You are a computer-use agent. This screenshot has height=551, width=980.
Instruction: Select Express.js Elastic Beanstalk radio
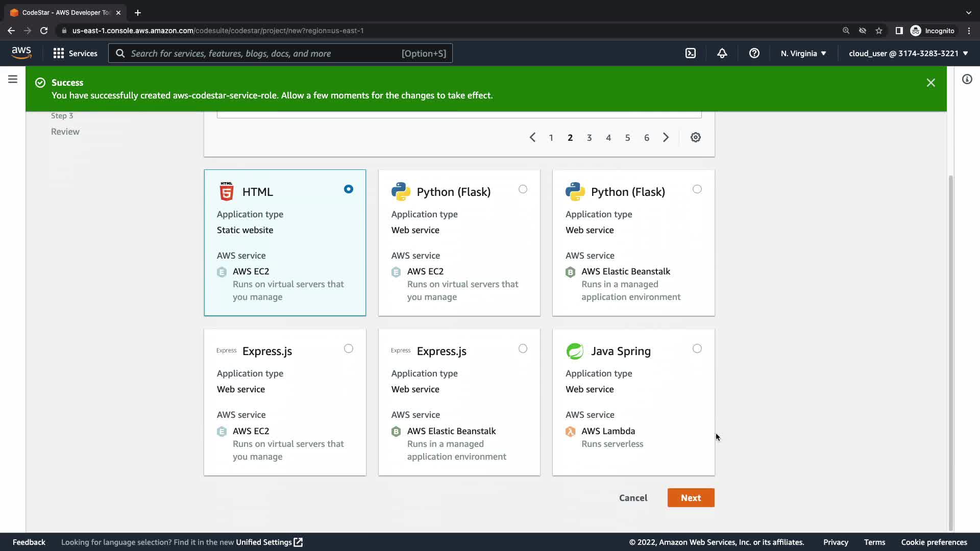pyautogui.click(x=523, y=348)
